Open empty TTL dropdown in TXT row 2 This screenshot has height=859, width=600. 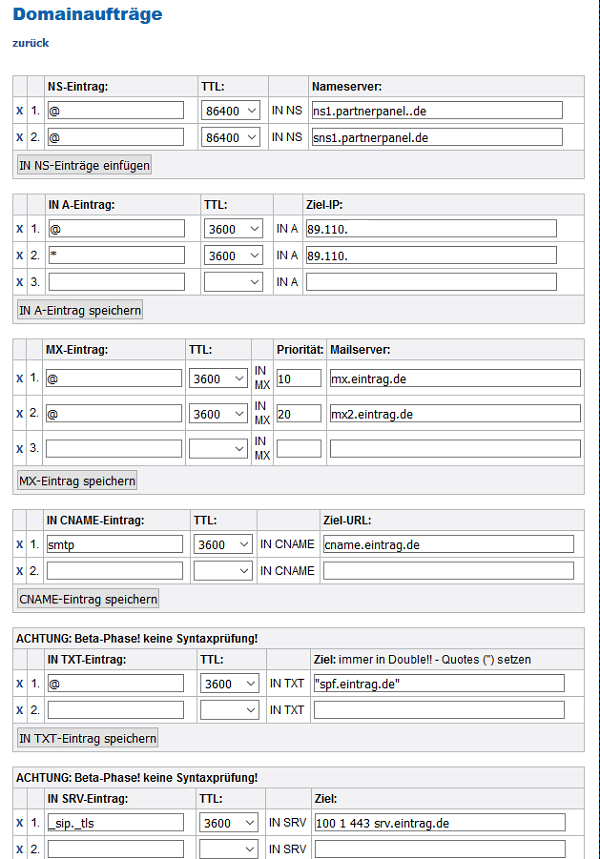[230, 710]
